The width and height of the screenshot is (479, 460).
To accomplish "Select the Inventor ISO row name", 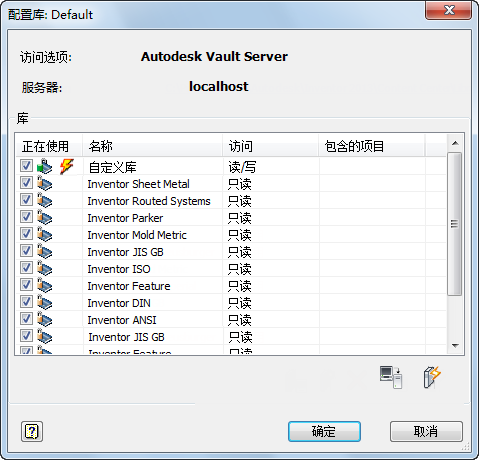I will pyautogui.click(x=119, y=269).
